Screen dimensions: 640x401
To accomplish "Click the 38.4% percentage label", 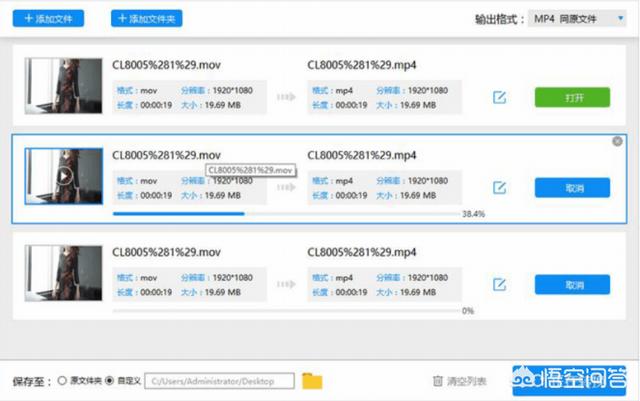I will (473, 214).
